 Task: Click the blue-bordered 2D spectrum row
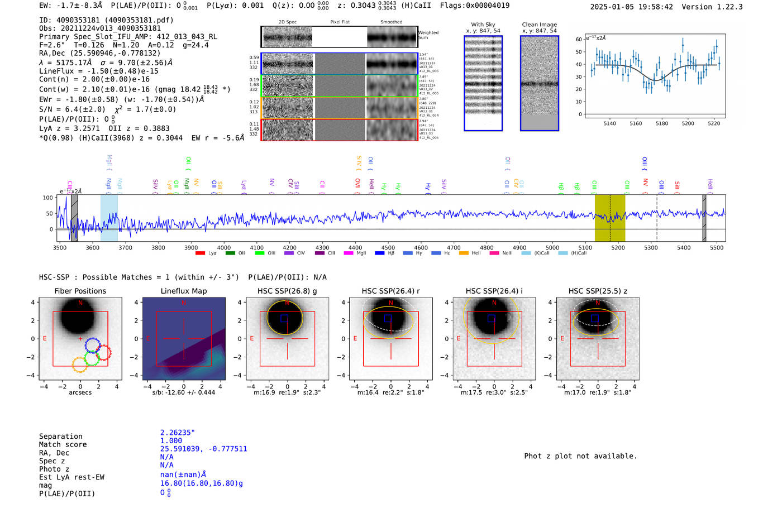tap(340, 64)
